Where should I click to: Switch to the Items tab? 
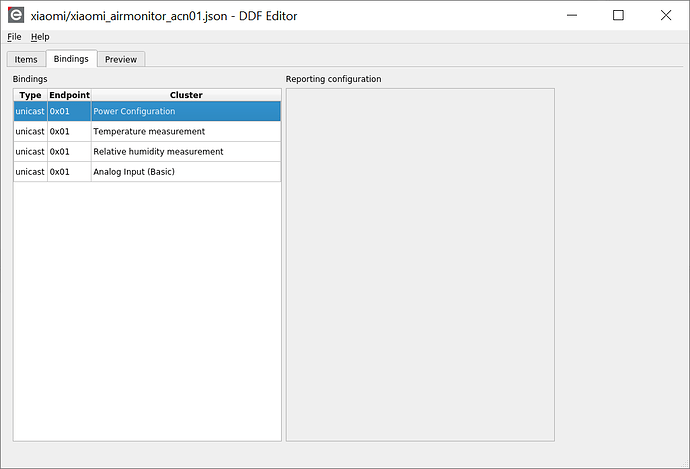26,59
